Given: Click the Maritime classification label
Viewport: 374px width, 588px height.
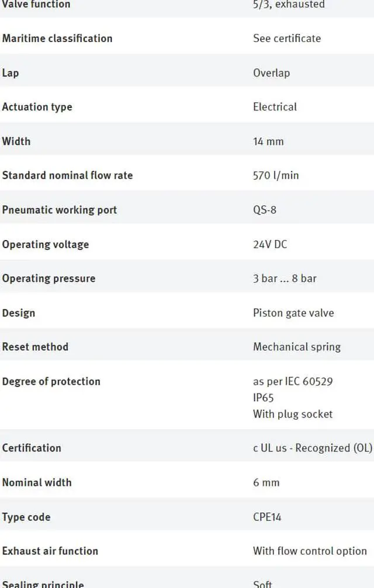Looking at the screenshot, I should [x=57, y=39].
